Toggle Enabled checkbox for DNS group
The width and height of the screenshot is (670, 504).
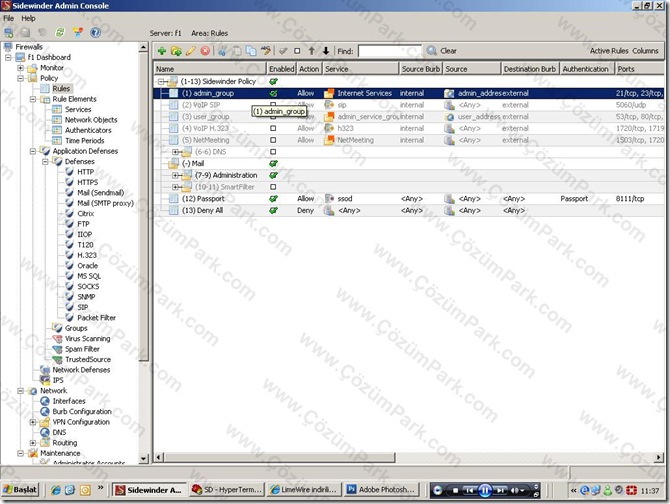coord(273,152)
